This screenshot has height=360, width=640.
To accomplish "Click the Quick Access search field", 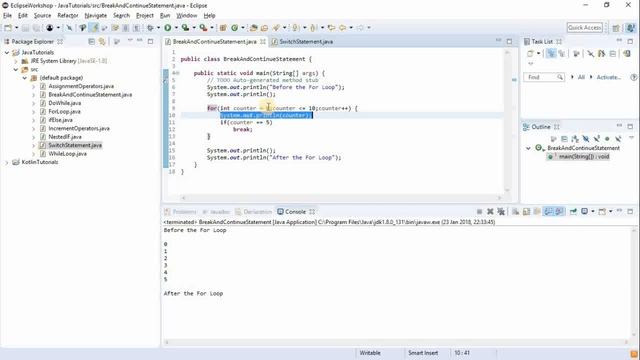I will [x=585, y=28].
